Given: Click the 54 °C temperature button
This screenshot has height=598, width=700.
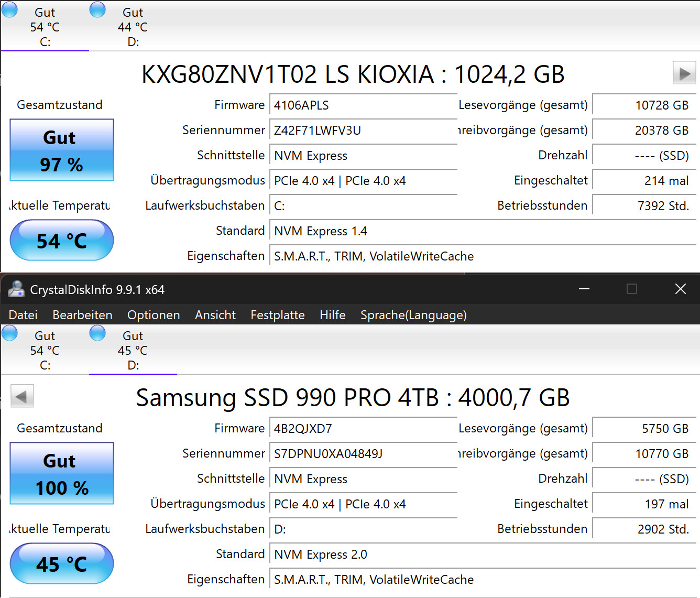Looking at the screenshot, I should point(62,240).
